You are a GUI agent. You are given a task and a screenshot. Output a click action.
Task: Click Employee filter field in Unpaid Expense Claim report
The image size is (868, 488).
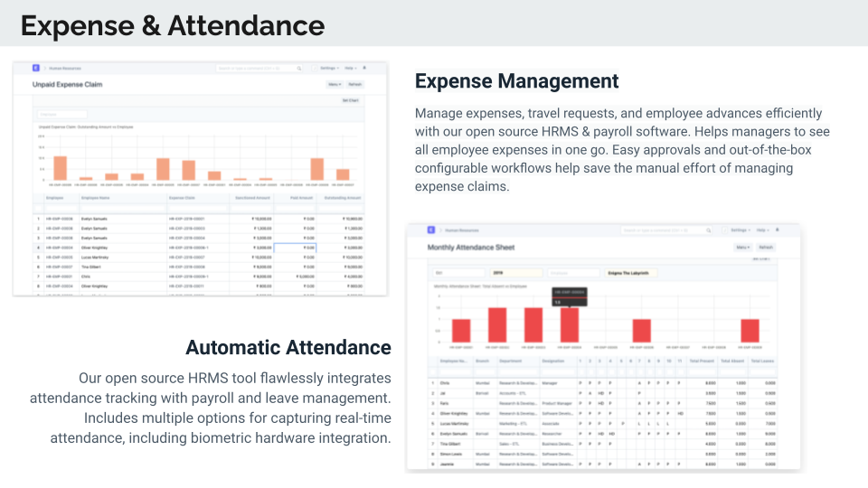(x=62, y=115)
